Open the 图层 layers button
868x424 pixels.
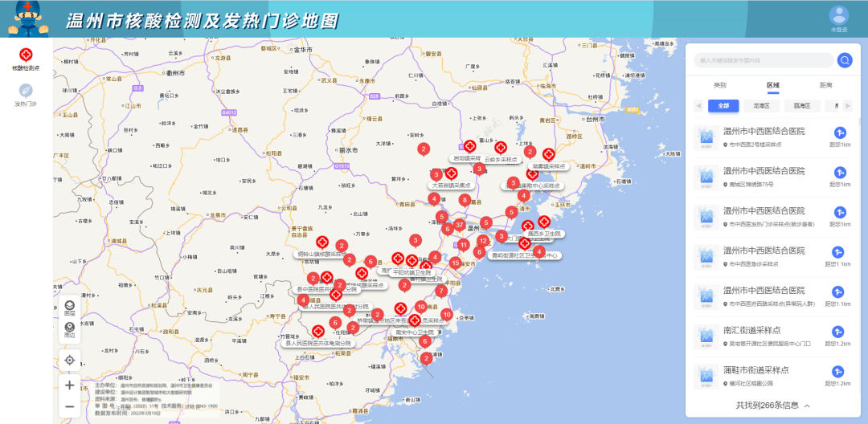coord(70,305)
